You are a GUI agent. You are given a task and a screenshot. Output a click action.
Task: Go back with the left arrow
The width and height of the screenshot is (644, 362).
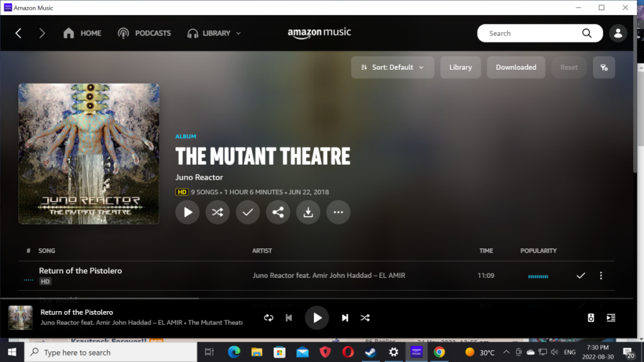click(18, 33)
